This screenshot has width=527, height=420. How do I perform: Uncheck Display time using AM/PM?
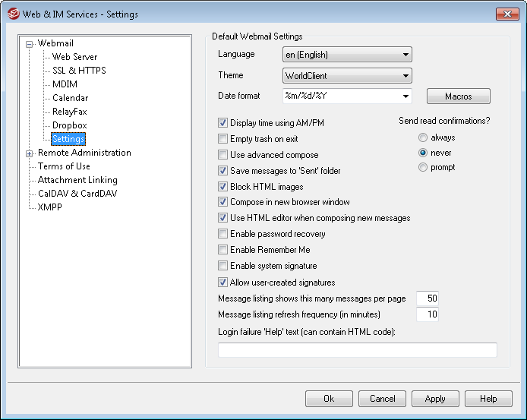coord(223,123)
